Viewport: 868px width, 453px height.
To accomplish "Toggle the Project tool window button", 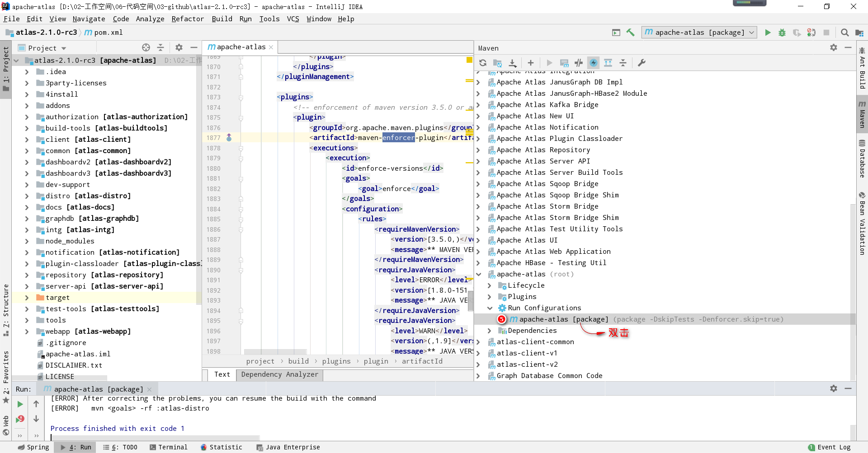I will coord(6,69).
